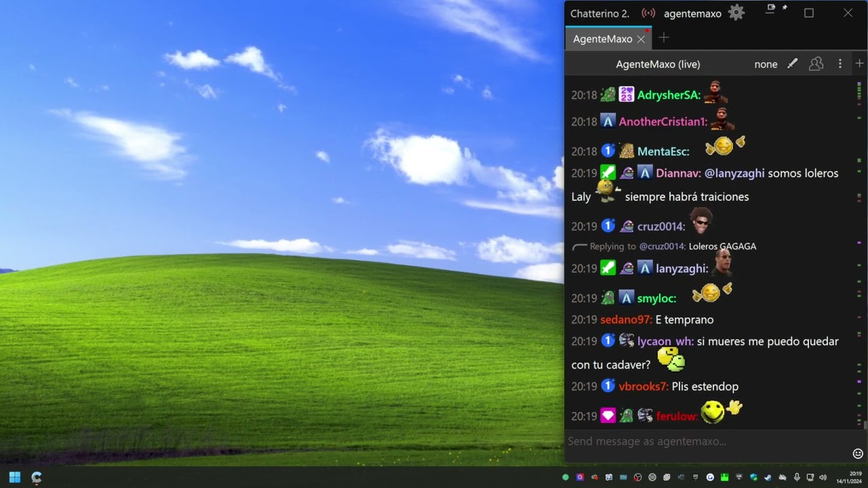The image size is (868, 488).
Task: Click the clapping emote in MentaEsc's message
Action: coord(725,146)
